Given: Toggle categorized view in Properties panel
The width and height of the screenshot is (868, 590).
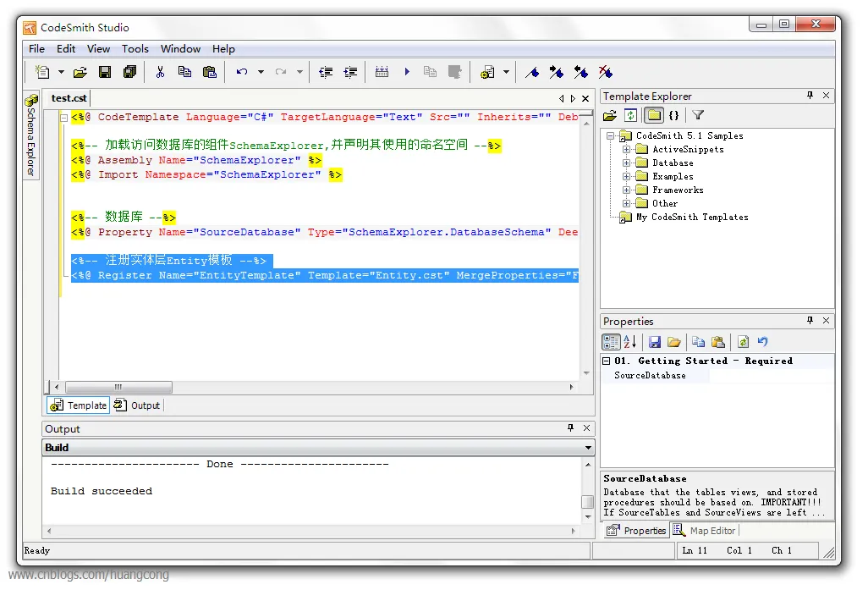Looking at the screenshot, I should pyautogui.click(x=610, y=342).
